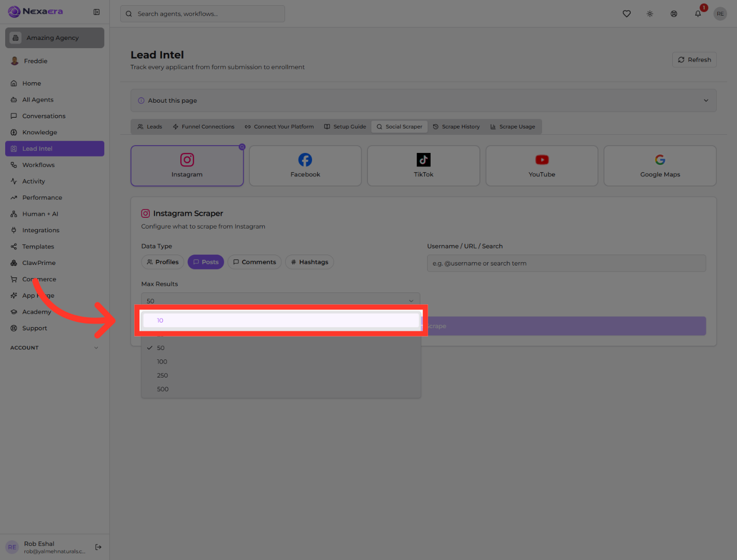Open Activity in the sidebar
This screenshot has width=737, height=560.
coord(54,181)
